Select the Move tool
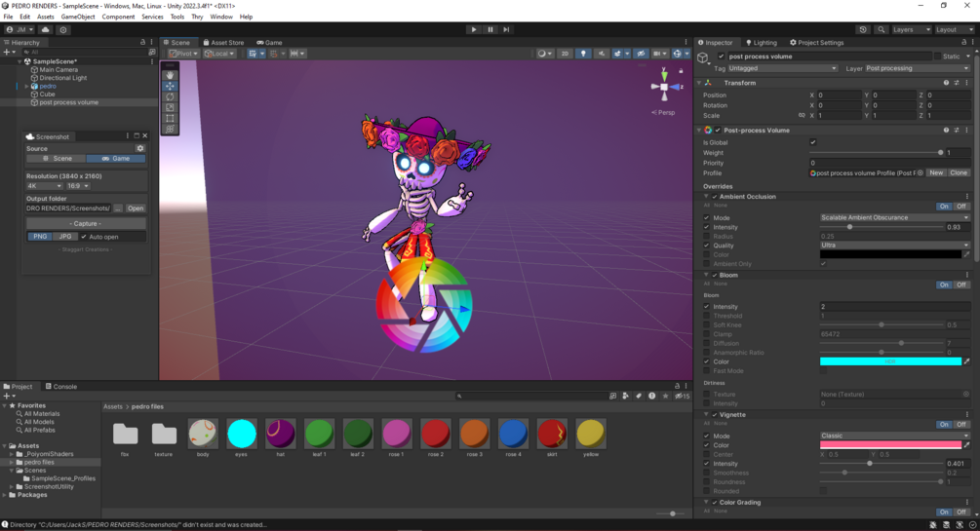 170,86
